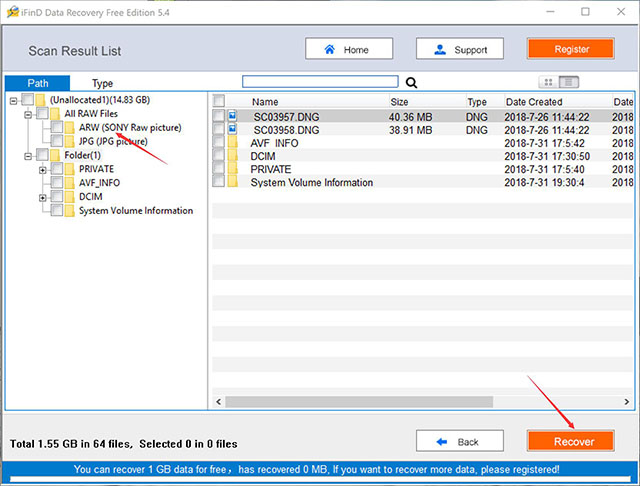Click the 38.91 MB size value

point(410,130)
